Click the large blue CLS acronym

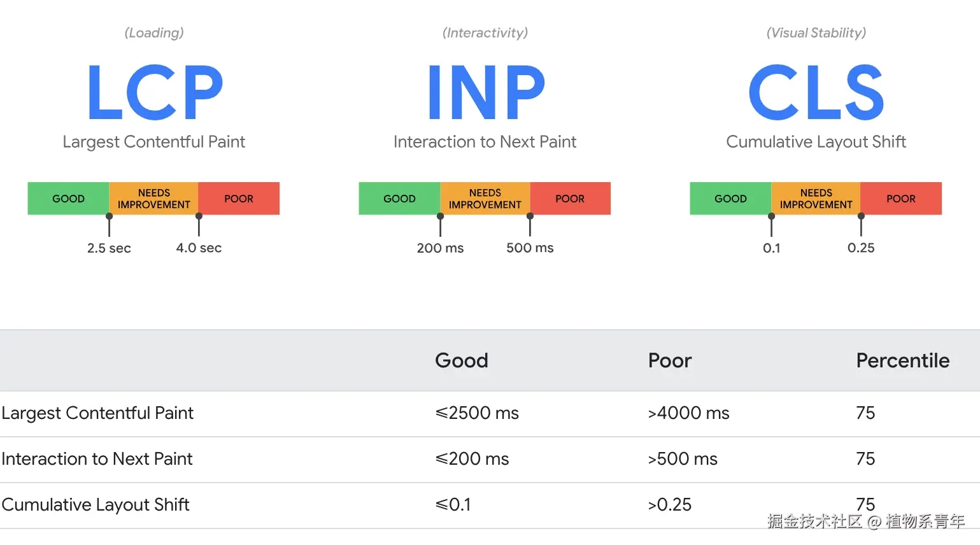pyautogui.click(x=816, y=92)
